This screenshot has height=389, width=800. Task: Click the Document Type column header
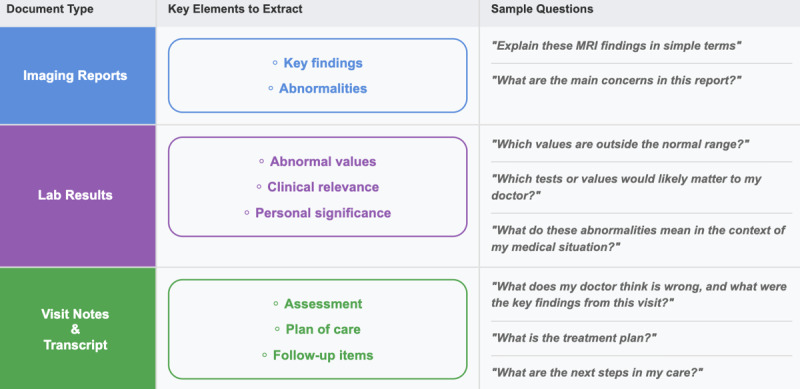tap(50, 9)
